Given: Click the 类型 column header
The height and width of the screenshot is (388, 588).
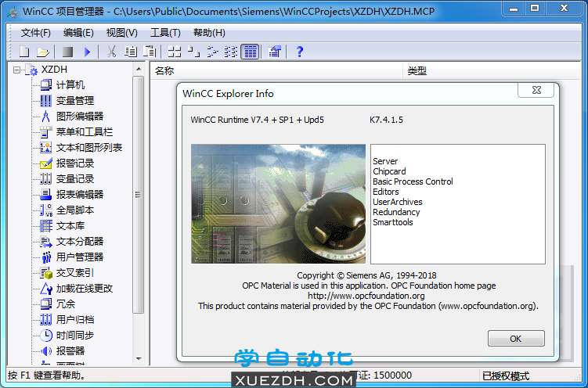Looking at the screenshot, I should pos(417,70).
